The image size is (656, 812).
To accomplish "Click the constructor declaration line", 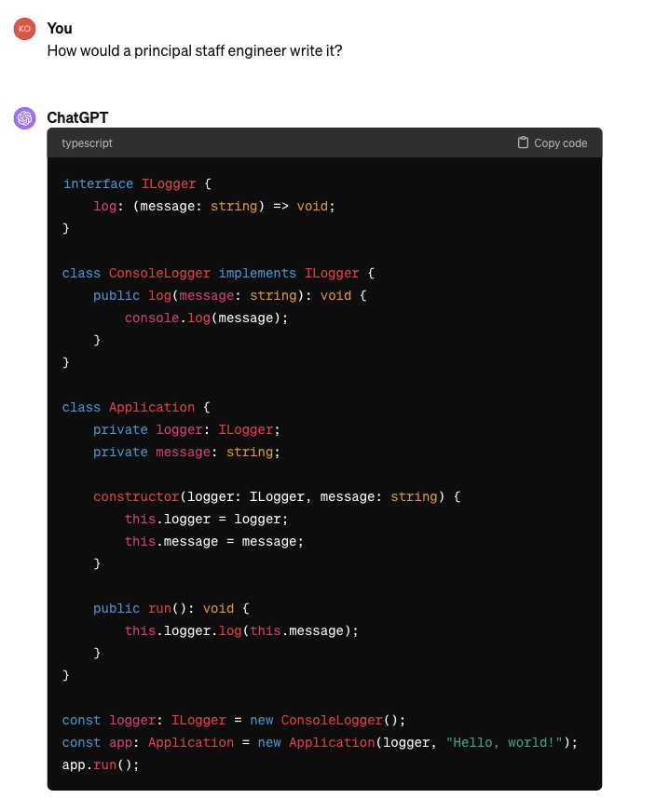I will click(x=277, y=496).
